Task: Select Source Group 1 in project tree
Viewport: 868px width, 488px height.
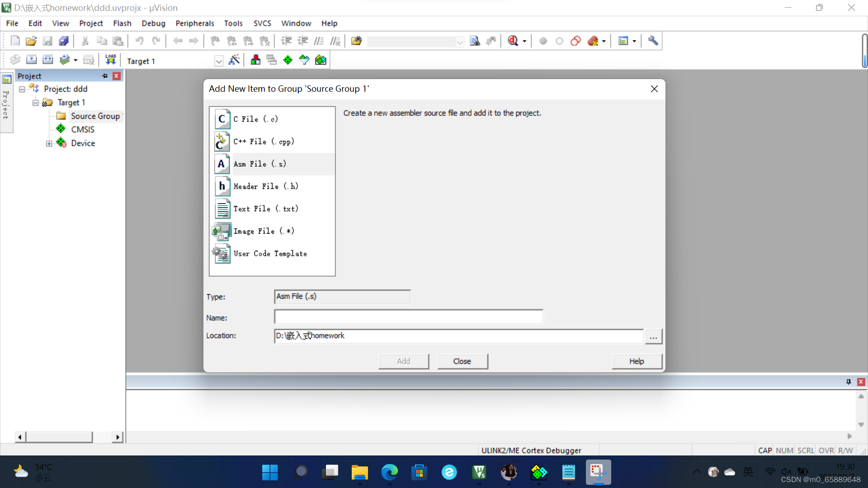Action: tap(95, 116)
